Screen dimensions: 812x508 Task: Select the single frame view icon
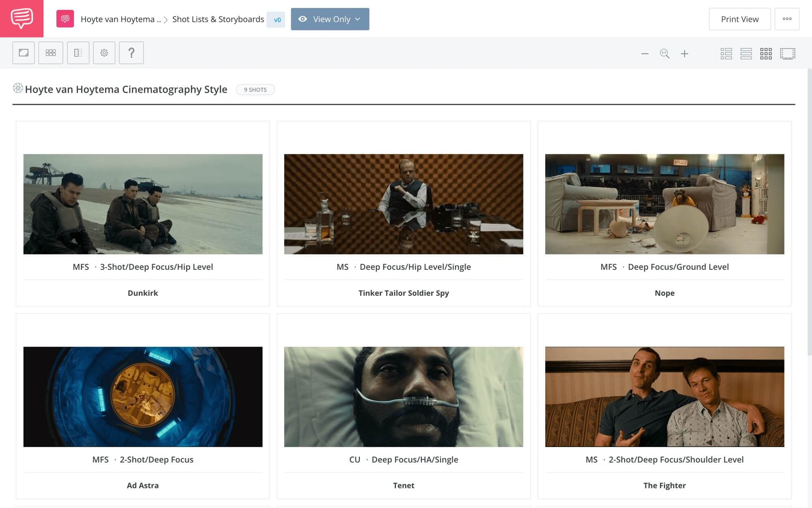(x=24, y=53)
